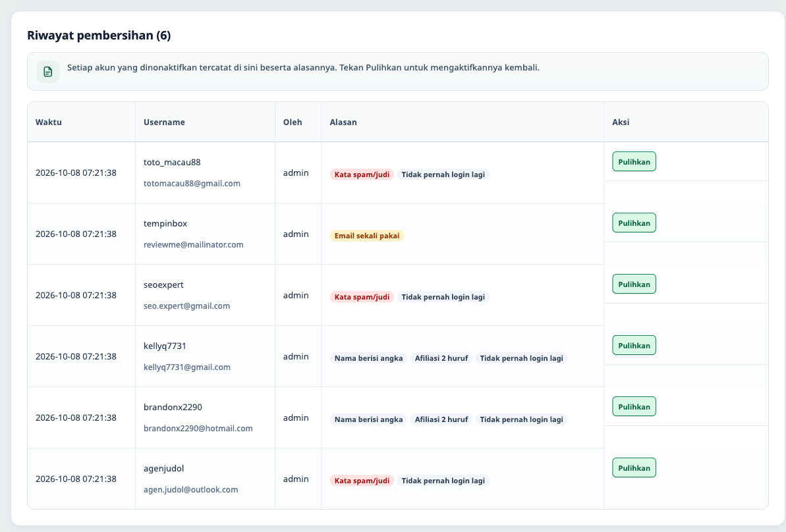The height and width of the screenshot is (532, 786).
Task: Select the username seoexpert
Action: (x=163, y=284)
